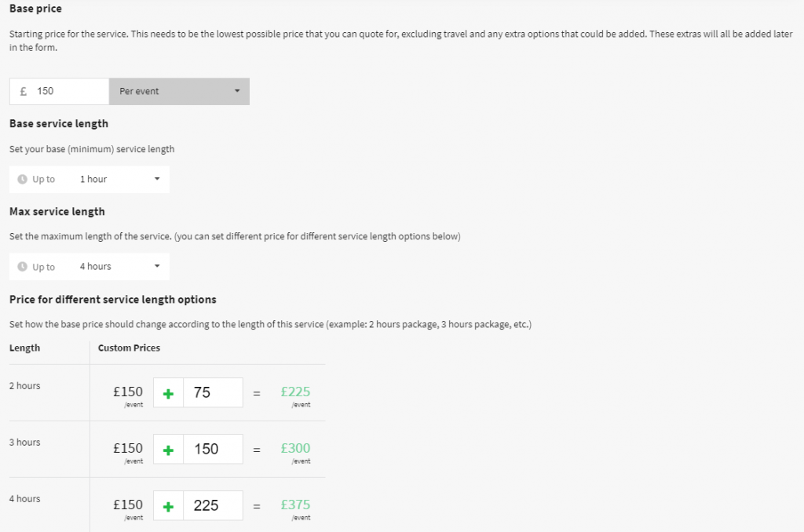Click the £300 total for 3 hours

295,449
